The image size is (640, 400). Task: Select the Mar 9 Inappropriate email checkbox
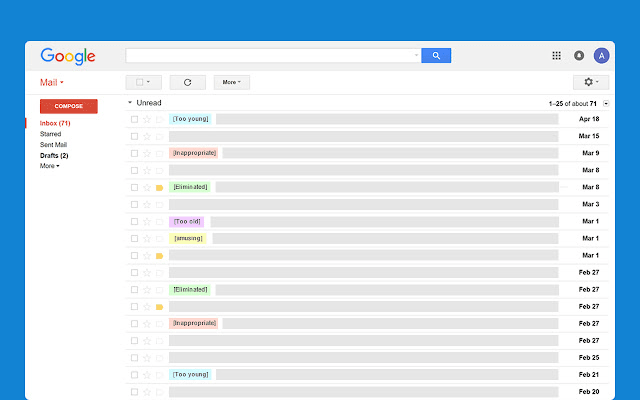point(134,153)
